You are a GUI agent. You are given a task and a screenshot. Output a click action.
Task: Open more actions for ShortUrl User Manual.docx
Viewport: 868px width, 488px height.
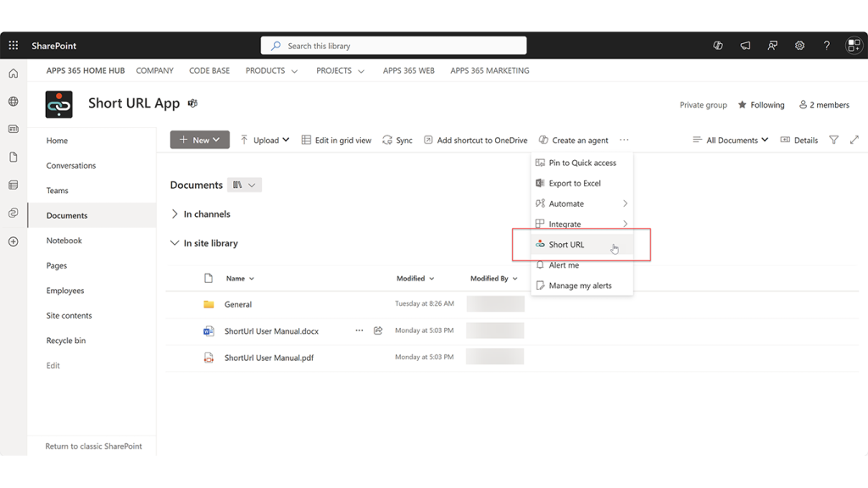359,330
